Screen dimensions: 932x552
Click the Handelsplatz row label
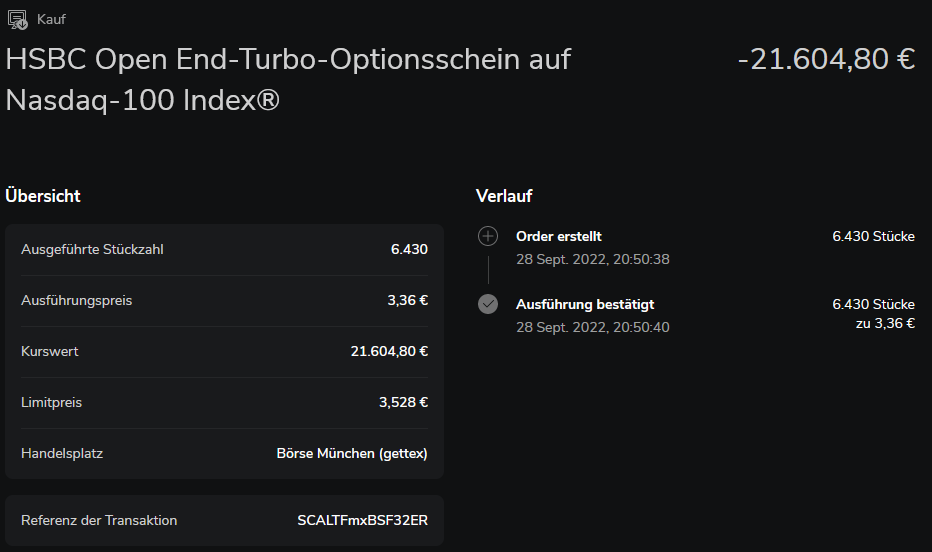[x=62, y=453]
